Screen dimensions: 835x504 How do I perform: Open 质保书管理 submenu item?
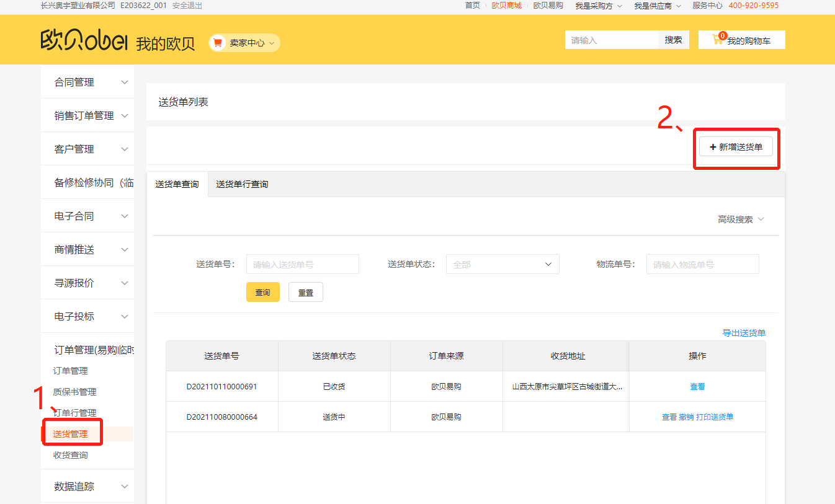(x=74, y=392)
